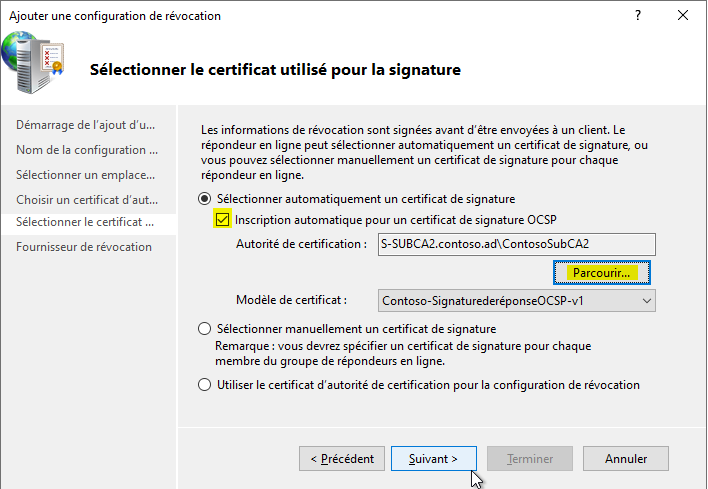Click the server certificate wizard icon
The height and width of the screenshot is (489, 708).
tap(33, 62)
